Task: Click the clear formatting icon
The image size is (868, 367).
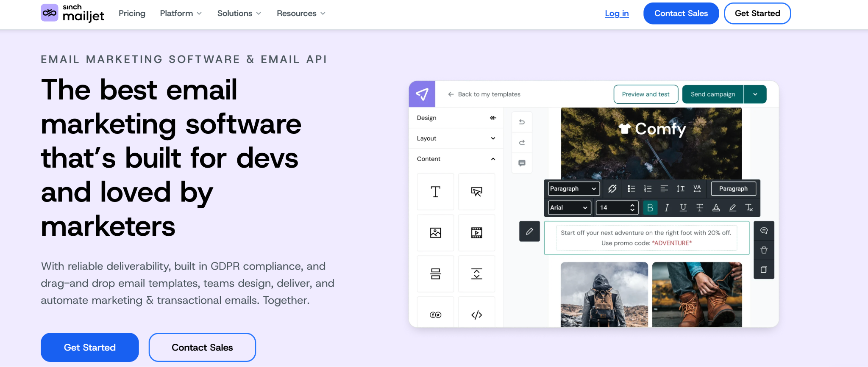Action: coord(749,208)
